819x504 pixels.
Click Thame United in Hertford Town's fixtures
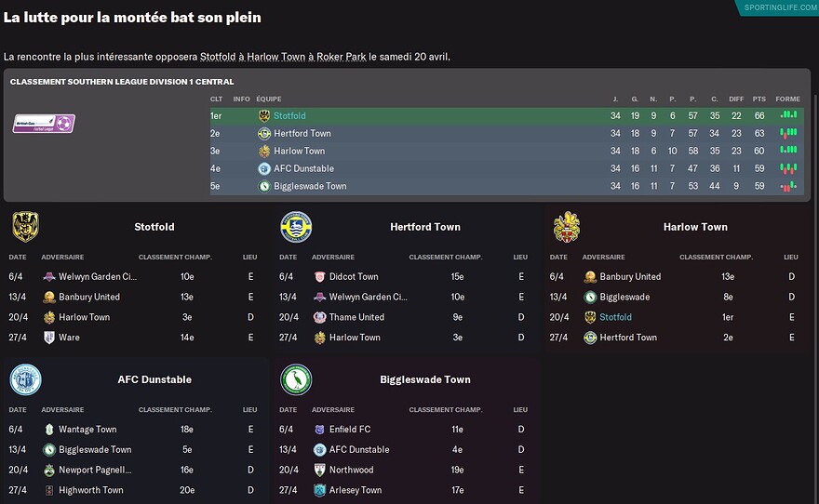(356, 318)
